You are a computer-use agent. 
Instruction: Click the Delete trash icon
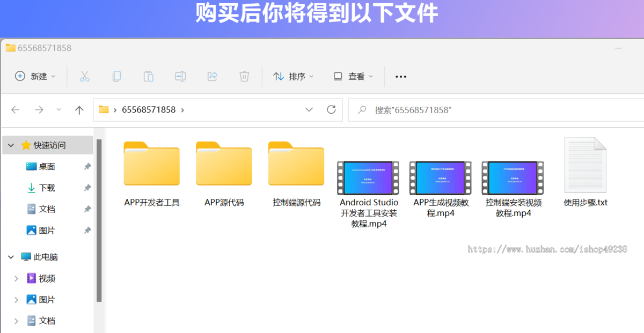tap(244, 76)
